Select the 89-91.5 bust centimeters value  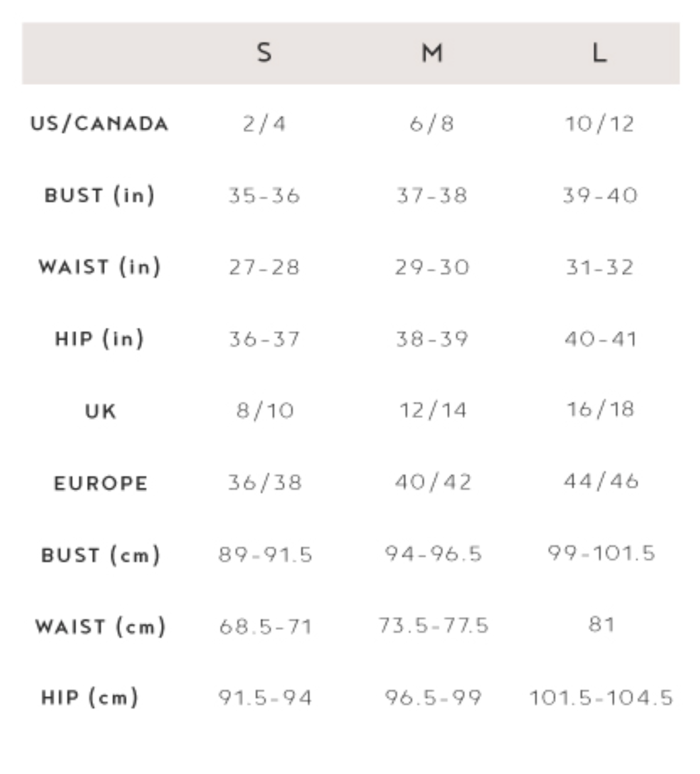265,555
